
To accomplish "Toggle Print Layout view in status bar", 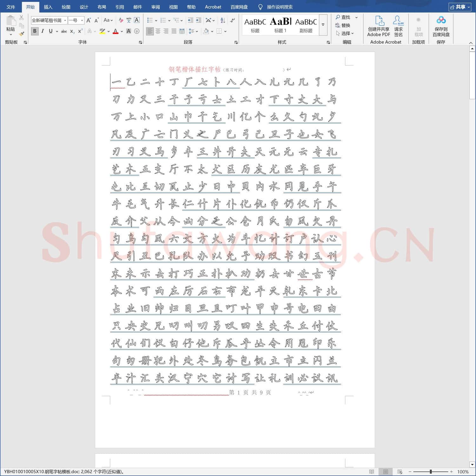I will pos(386,472).
